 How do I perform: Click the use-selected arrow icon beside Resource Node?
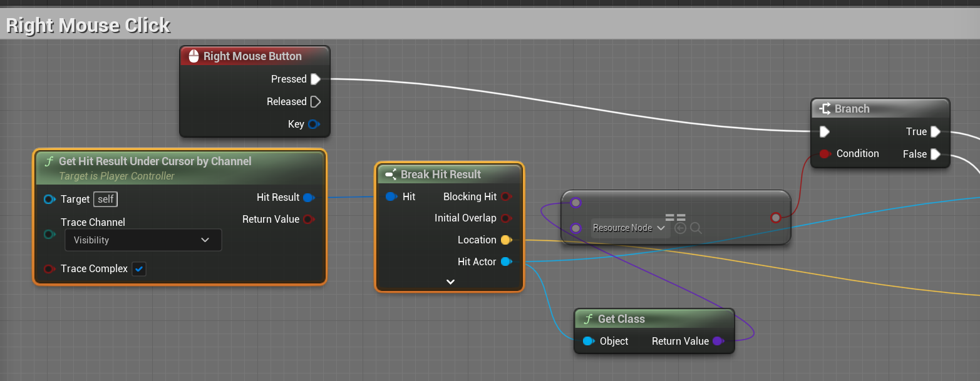(680, 228)
